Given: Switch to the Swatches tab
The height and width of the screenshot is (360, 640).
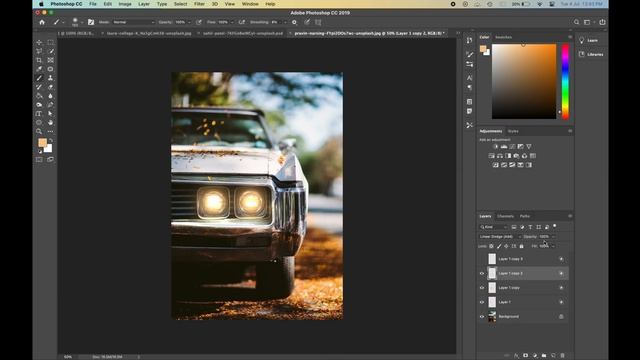Looking at the screenshot, I should 503,37.
